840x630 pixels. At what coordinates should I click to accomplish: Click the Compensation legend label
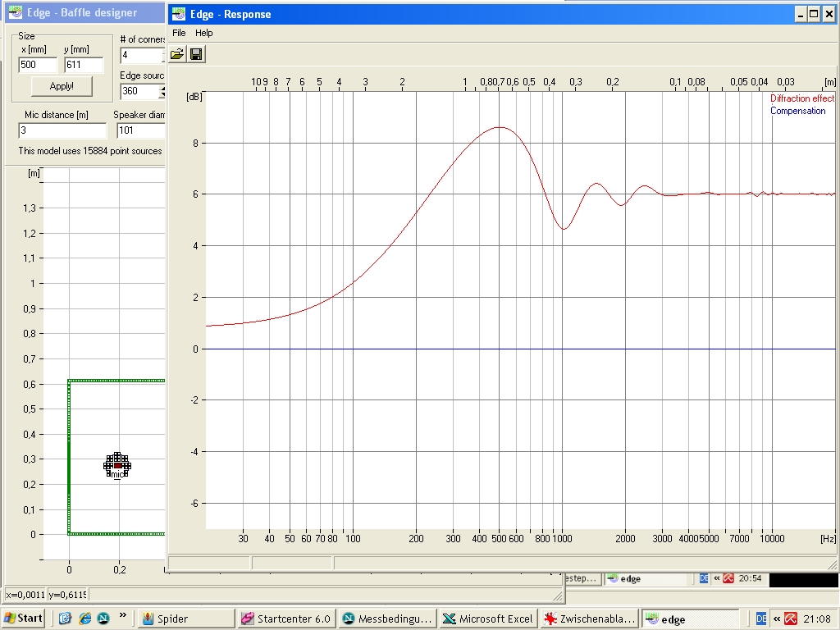tap(797, 111)
